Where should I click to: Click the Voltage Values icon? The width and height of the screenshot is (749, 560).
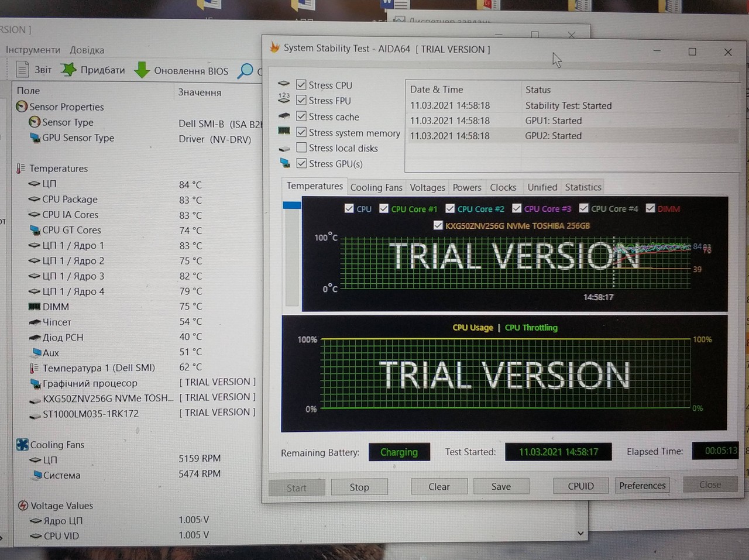click(23, 506)
